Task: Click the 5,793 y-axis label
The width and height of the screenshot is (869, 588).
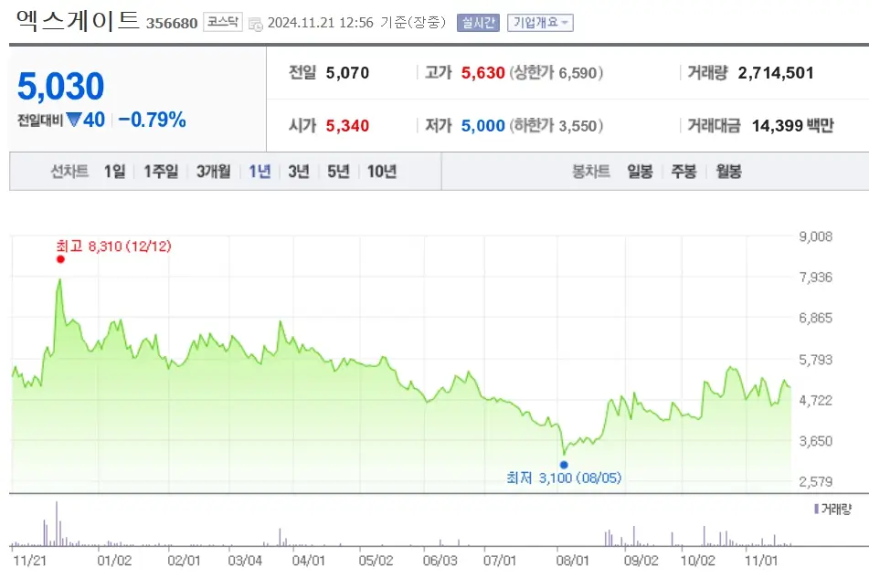Action: (x=815, y=360)
